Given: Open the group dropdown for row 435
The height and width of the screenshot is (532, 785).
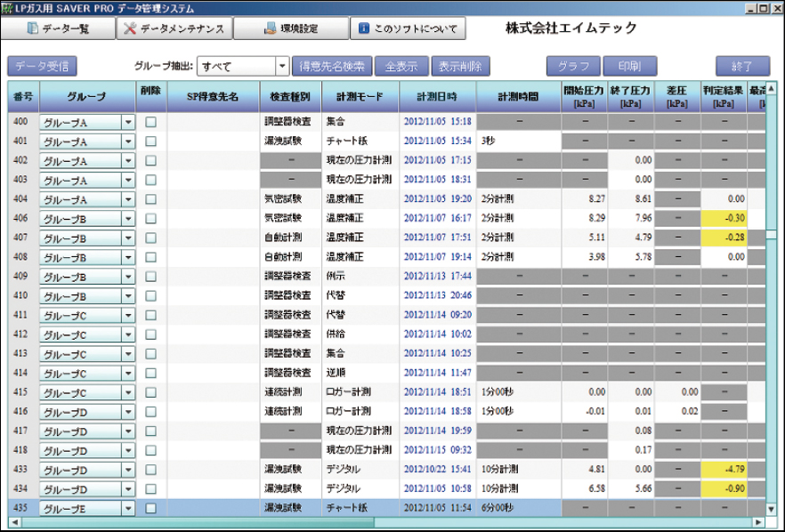Looking at the screenshot, I should pyautogui.click(x=128, y=509).
